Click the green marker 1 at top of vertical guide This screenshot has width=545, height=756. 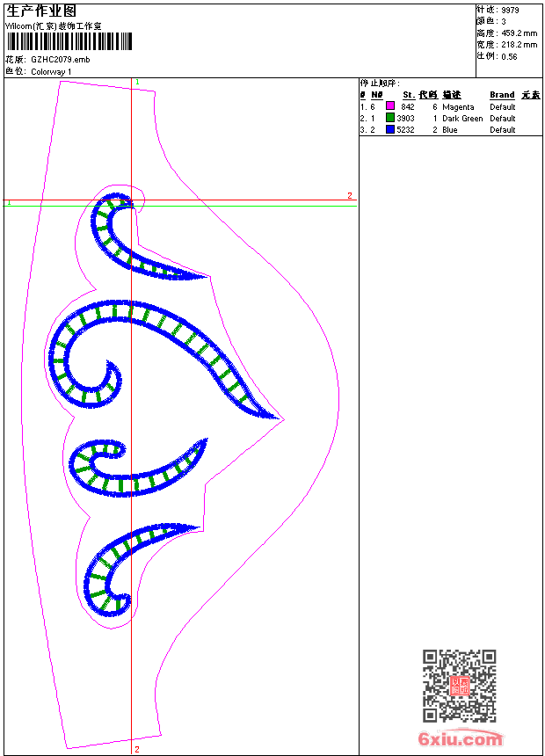click(137, 82)
